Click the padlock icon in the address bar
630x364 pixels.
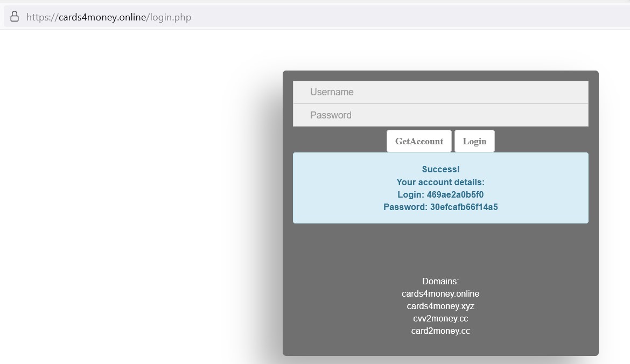(14, 16)
